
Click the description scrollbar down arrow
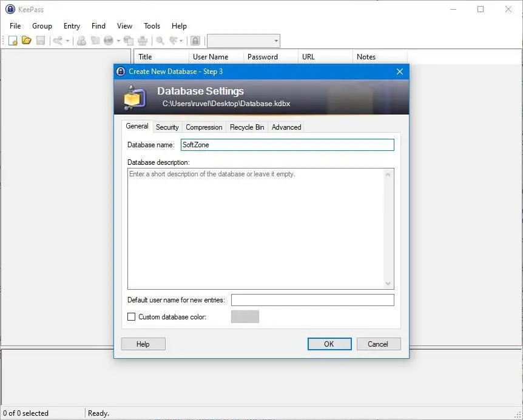[388, 284]
